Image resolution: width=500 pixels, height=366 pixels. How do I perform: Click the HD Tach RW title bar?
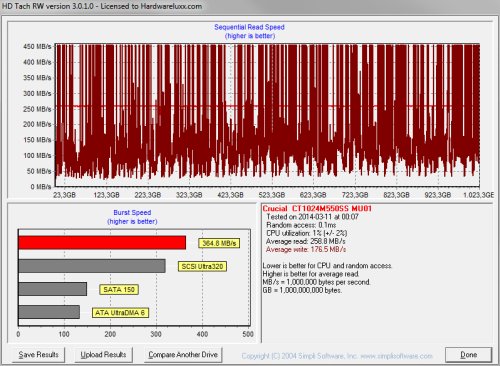click(250, 6)
